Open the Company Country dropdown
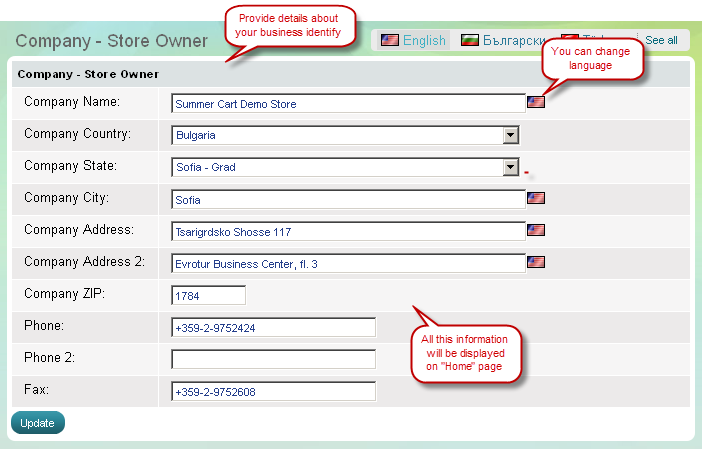This screenshot has width=702, height=449. pyautogui.click(x=510, y=135)
